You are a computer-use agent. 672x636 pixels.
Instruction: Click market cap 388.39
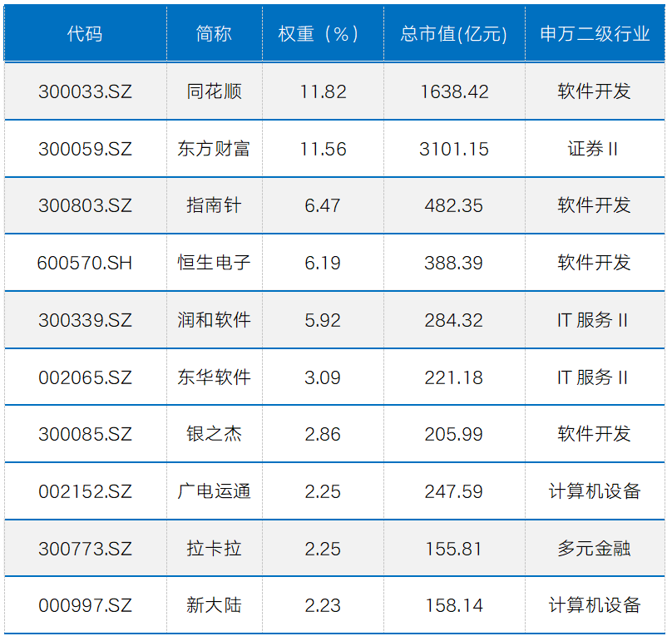pos(454,263)
